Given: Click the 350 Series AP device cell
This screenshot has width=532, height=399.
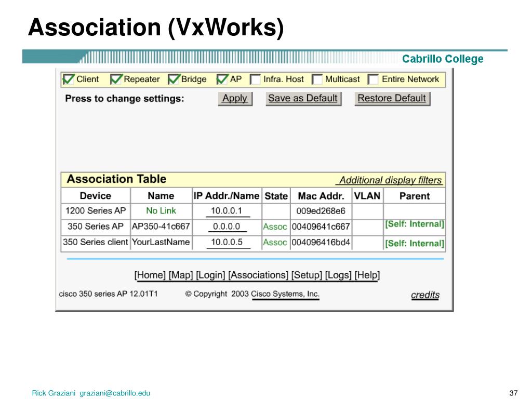Looking at the screenshot, I should tap(96, 227).
